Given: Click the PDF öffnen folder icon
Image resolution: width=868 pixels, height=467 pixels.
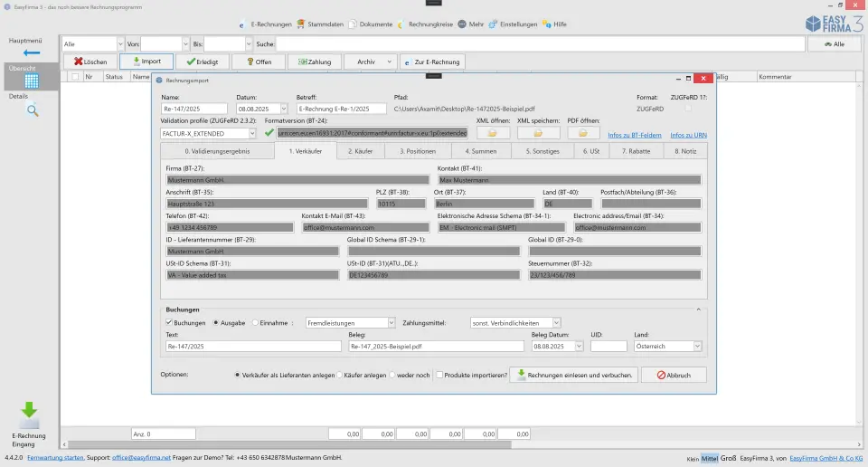Looking at the screenshot, I should (x=583, y=133).
